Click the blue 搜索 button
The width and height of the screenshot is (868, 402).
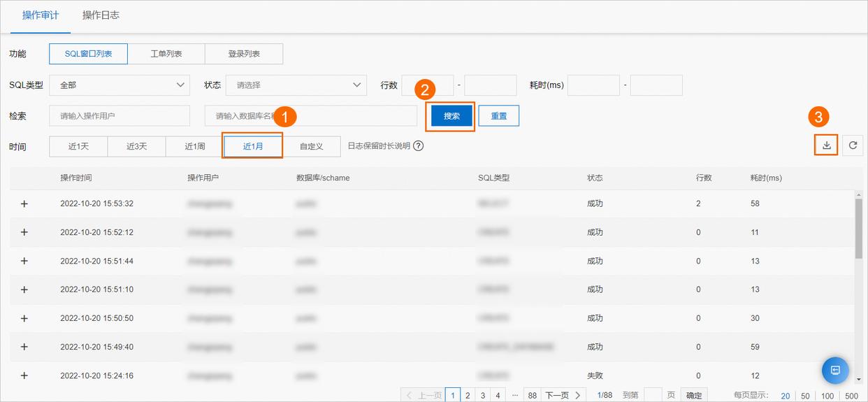[451, 116]
